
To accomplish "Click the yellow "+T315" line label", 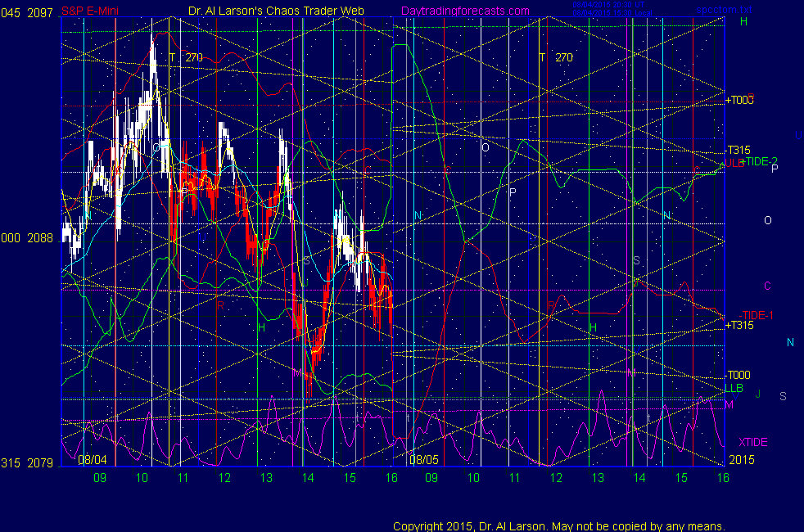I will pyautogui.click(x=739, y=325).
